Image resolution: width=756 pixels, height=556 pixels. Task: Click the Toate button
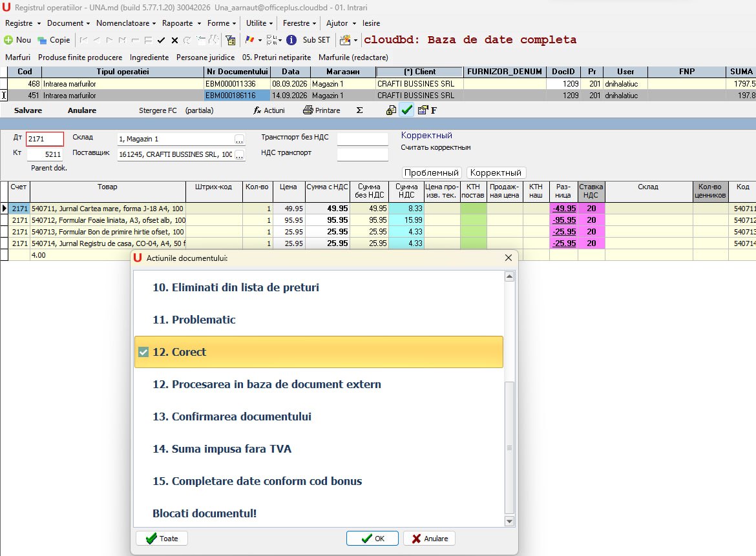[162, 539]
